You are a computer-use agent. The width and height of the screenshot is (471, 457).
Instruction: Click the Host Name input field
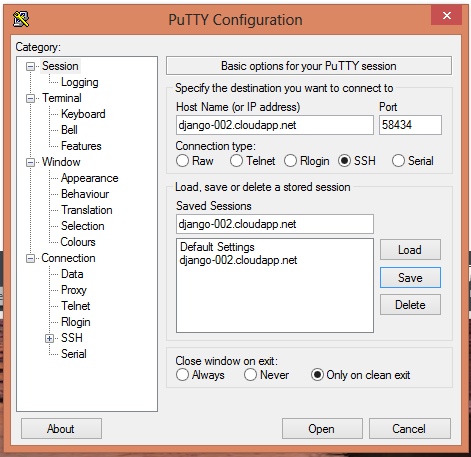click(275, 125)
